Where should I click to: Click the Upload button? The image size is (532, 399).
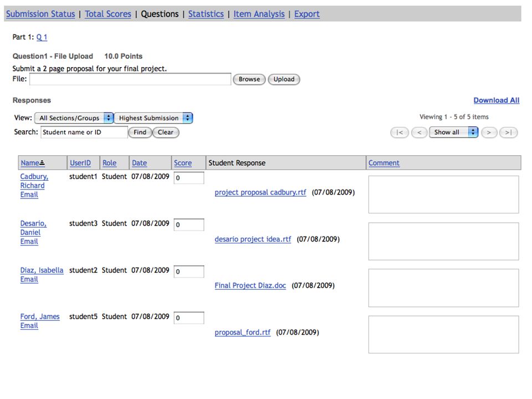(x=284, y=79)
